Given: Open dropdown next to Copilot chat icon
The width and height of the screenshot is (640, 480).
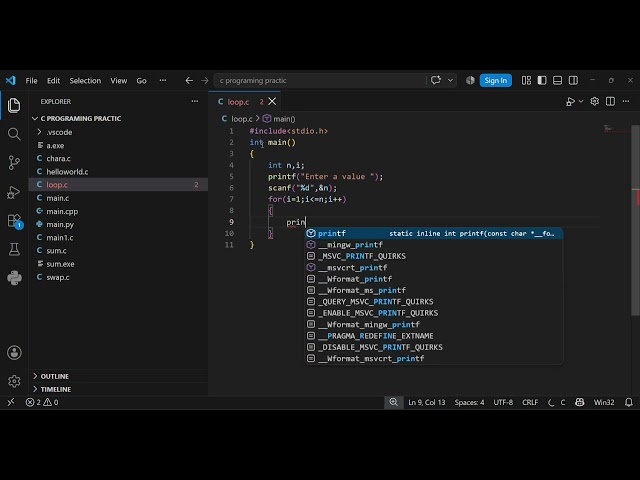Looking at the screenshot, I should pyautogui.click(x=450, y=80).
